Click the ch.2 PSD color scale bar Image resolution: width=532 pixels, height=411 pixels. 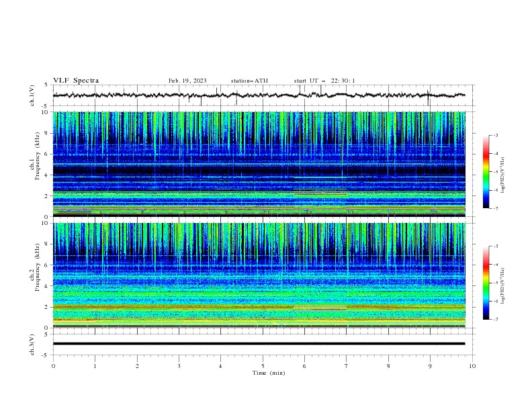[x=486, y=283]
